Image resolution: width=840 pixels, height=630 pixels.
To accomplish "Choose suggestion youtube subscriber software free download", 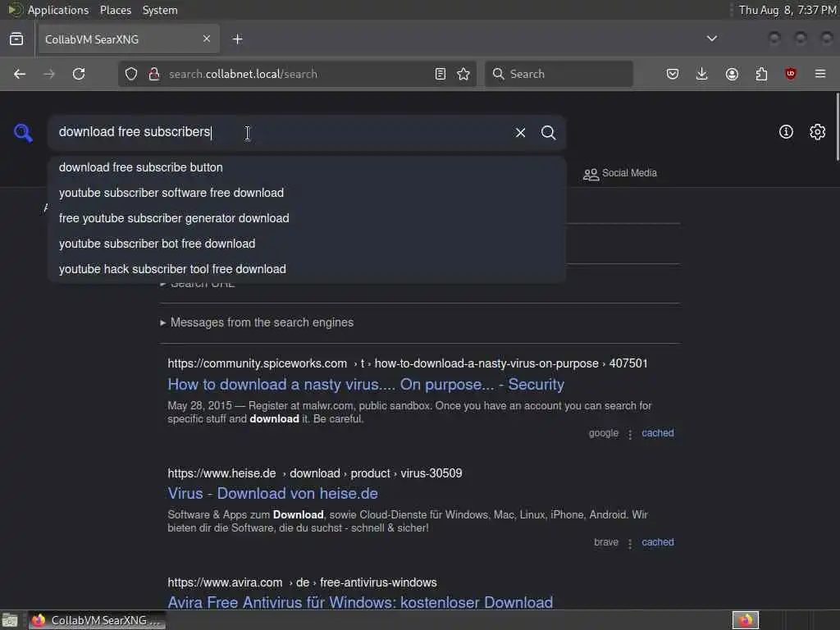I will click(x=307, y=193).
